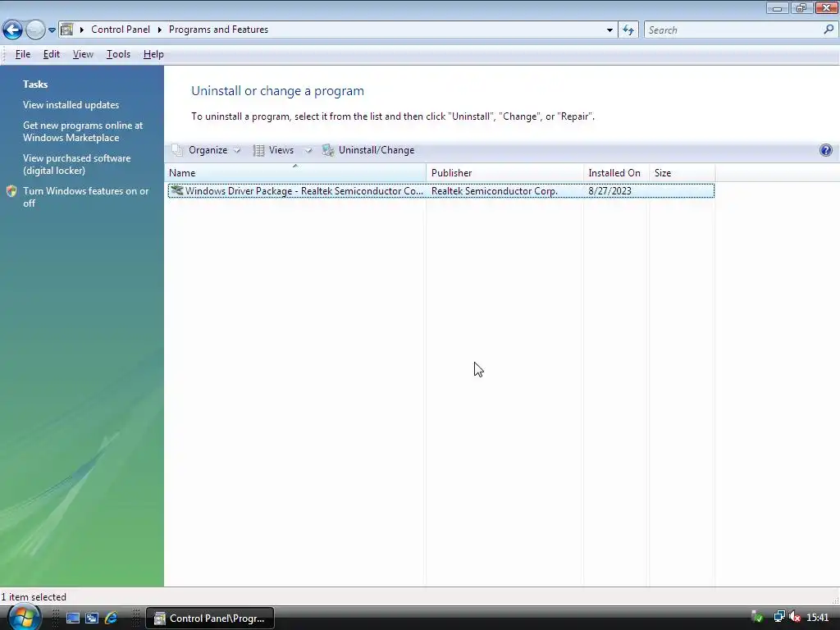Image resolution: width=840 pixels, height=630 pixels.
Task: Click the 8/27/2023 installed date cell
Action: click(x=609, y=190)
